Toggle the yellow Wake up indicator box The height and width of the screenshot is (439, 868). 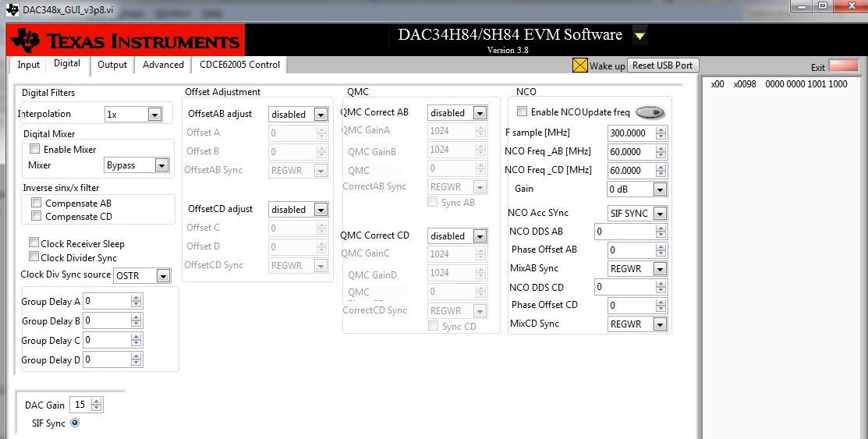click(x=579, y=65)
